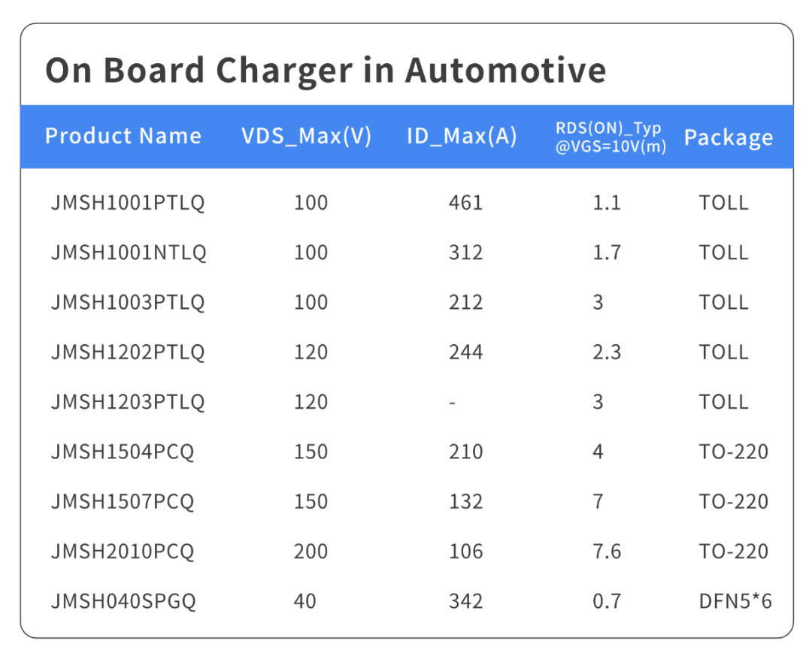Click the JMSH1507PCQ product name

click(x=123, y=501)
